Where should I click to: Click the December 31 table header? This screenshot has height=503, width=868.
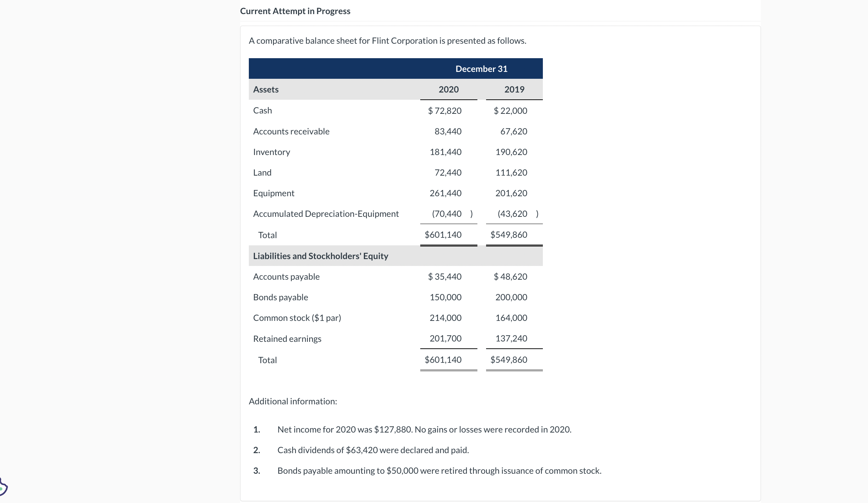click(481, 69)
